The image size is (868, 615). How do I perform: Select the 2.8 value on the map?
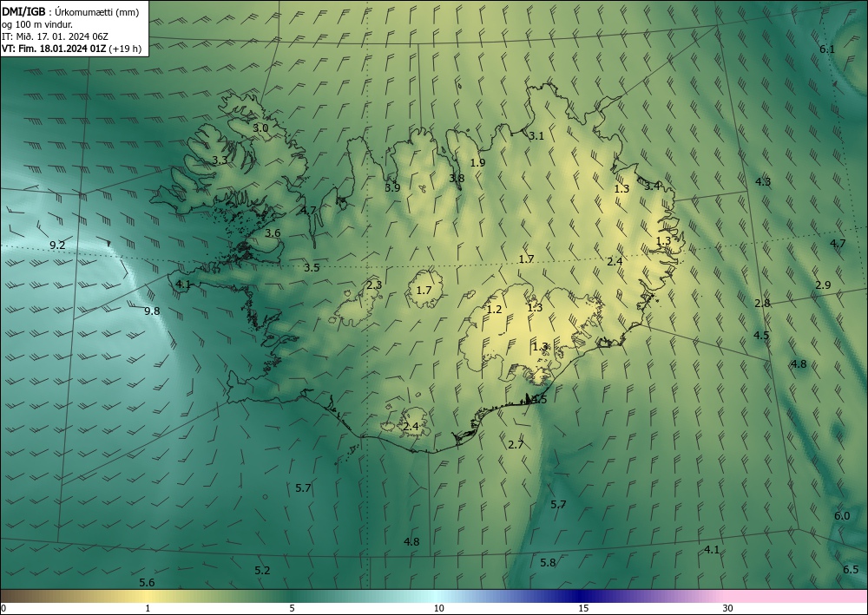(762, 303)
